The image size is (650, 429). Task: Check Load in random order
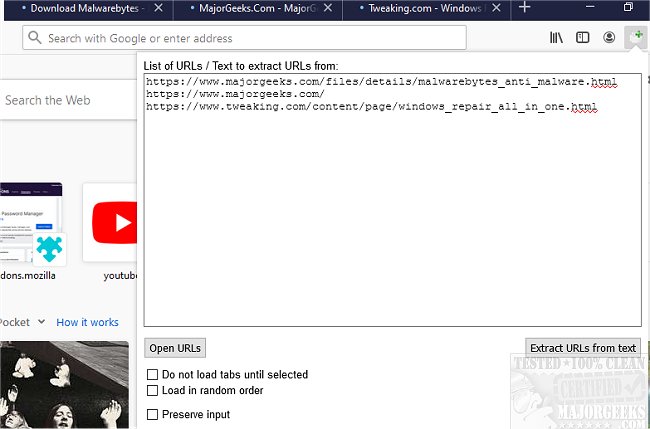pyautogui.click(x=153, y=390)
